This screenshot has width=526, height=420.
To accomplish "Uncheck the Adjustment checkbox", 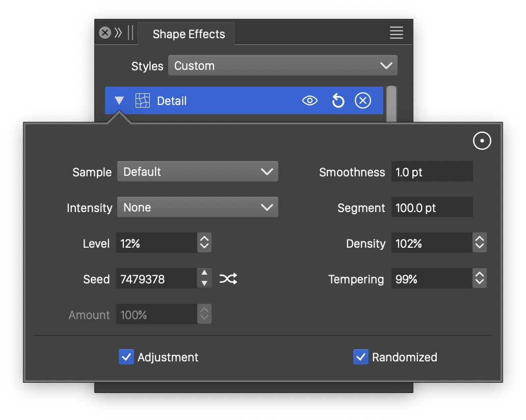I will (x=126, y=357).
